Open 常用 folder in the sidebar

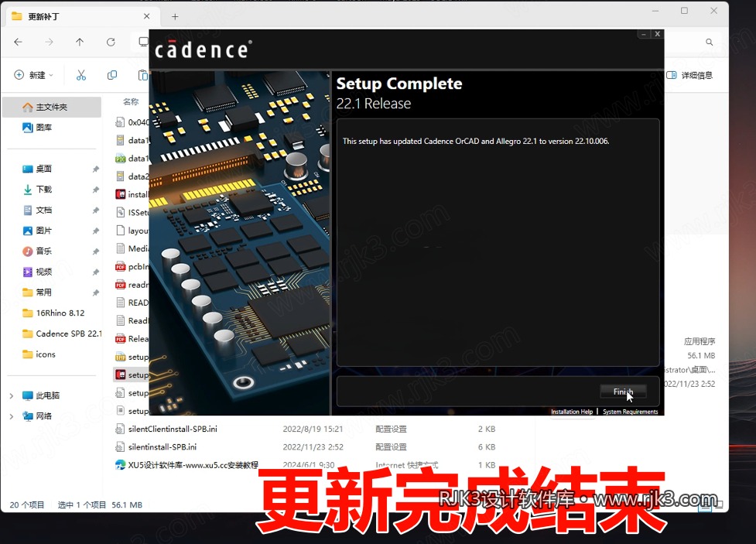point(44,293)
